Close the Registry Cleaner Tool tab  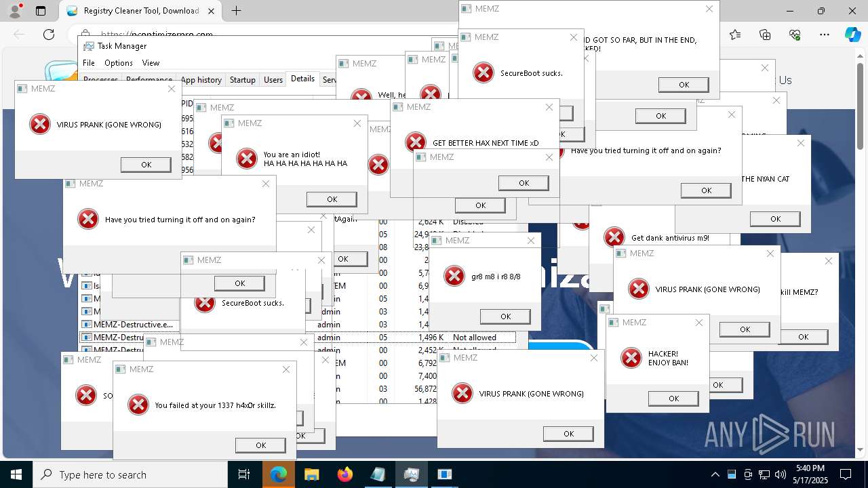212,11
